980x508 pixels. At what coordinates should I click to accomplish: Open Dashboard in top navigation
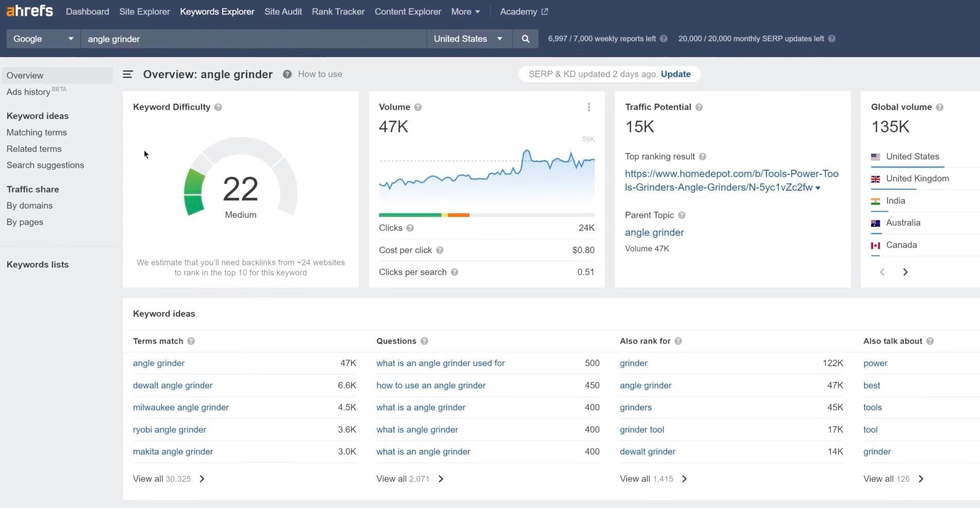tap(87, 11)
